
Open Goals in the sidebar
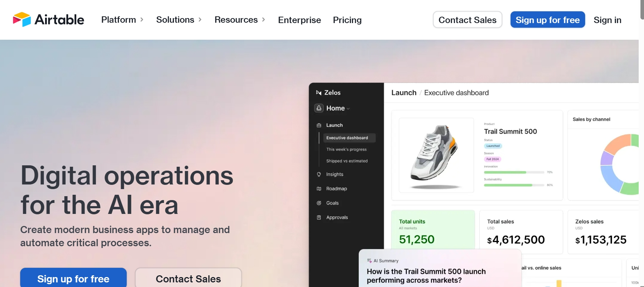[332, 203]
